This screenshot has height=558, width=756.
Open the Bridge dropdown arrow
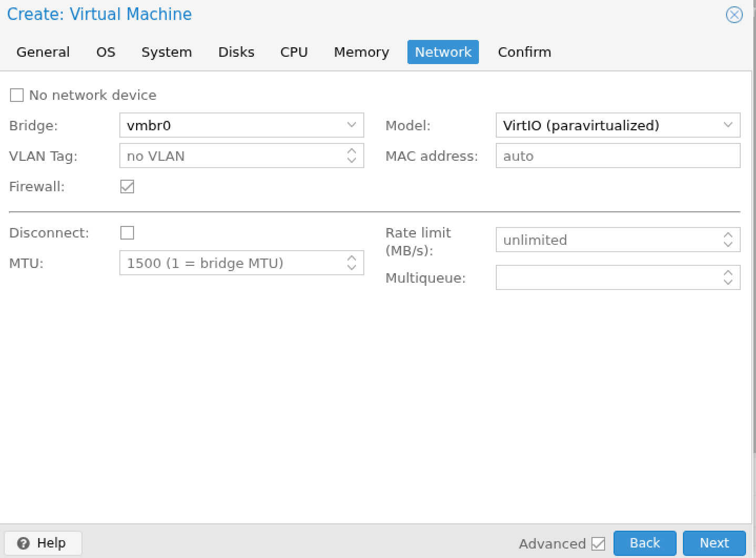(x=352, y=125)
